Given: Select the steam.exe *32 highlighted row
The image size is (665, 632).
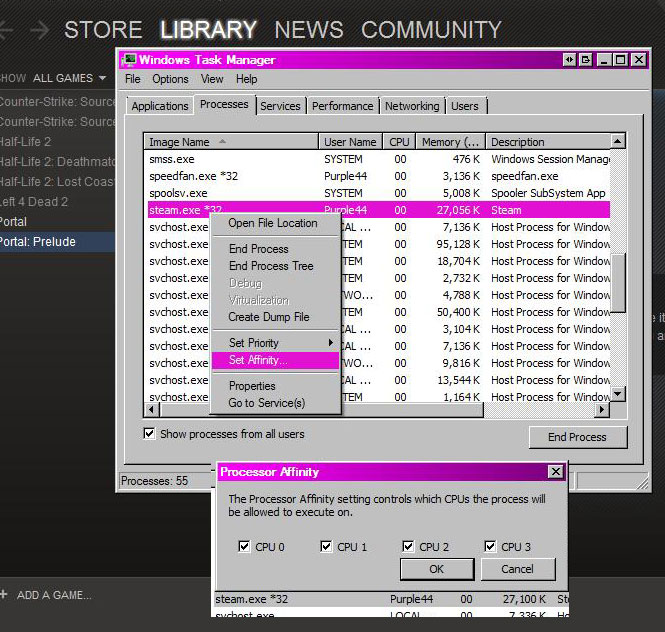Looking at the screenshot, I should pyautogui.click(x=379, y=210).
